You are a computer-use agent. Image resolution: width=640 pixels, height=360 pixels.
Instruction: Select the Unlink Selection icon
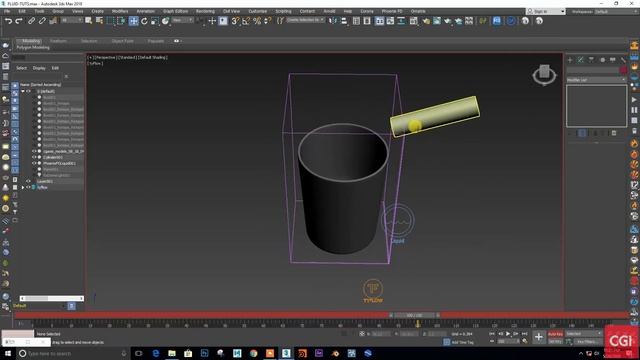(x=42, y=21)
